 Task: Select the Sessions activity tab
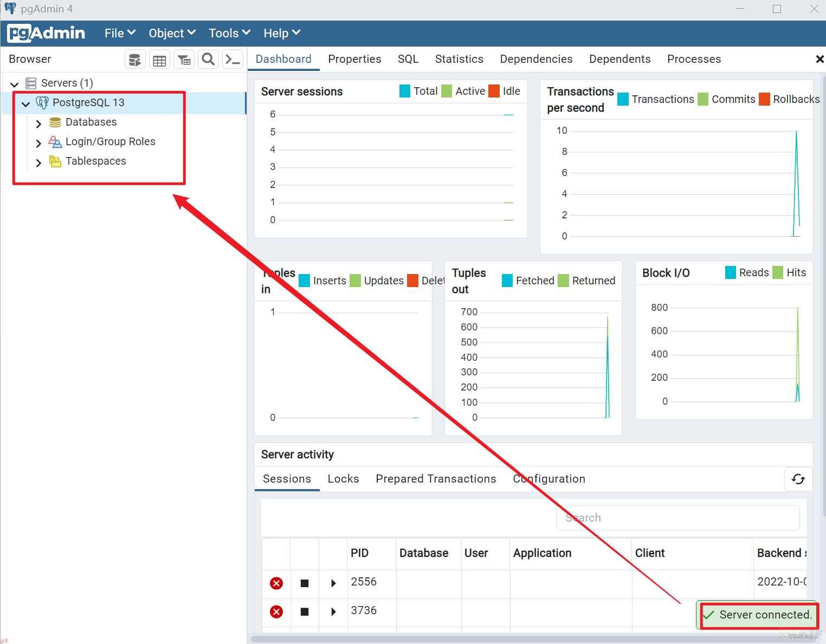click(287, 479)
